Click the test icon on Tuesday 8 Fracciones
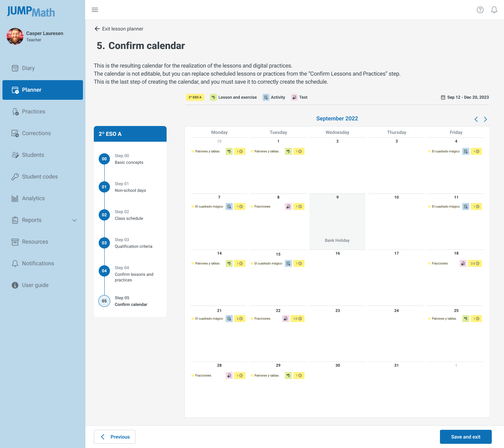Image resolution: width=504 pixels, height=448 pixels. (x=288, y=207)
